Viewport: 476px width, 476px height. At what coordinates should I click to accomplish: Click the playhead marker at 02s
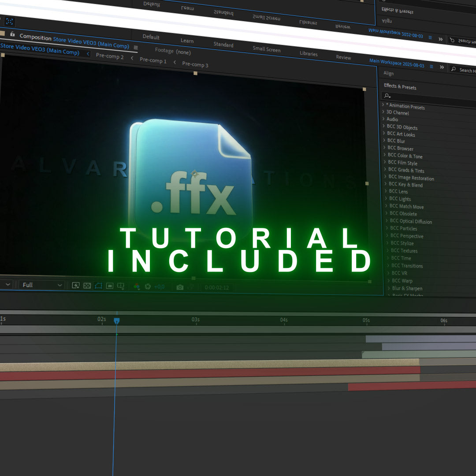pos(116,320)
